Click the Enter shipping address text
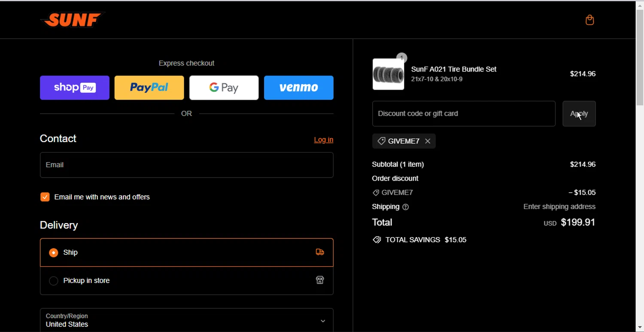The height and width of the screenshot is (332, 644). [x=559, y=207]
